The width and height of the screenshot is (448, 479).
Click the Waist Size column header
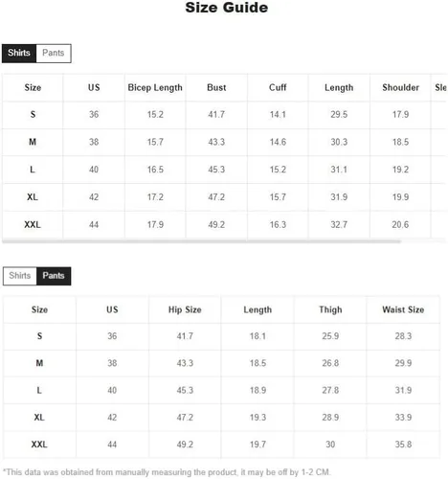403,309
